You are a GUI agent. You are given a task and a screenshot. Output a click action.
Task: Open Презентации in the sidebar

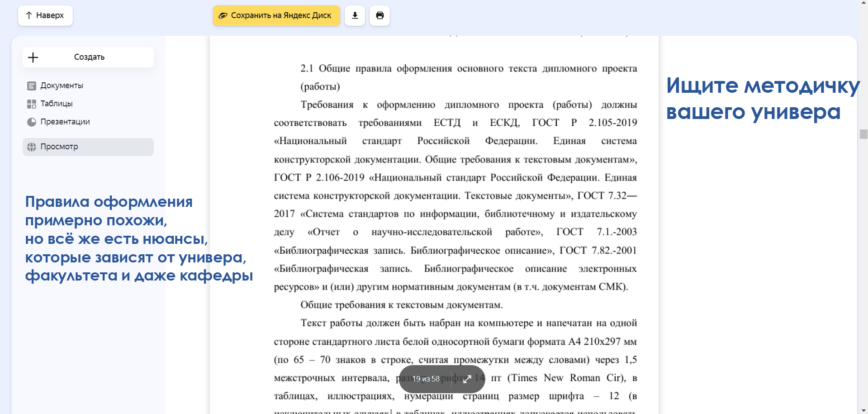58,122
